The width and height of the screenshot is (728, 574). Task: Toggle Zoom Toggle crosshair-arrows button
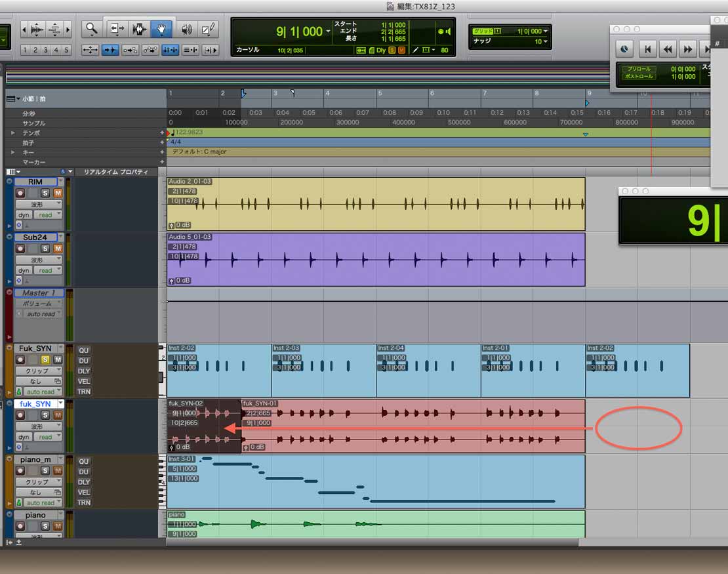(90, 50)
